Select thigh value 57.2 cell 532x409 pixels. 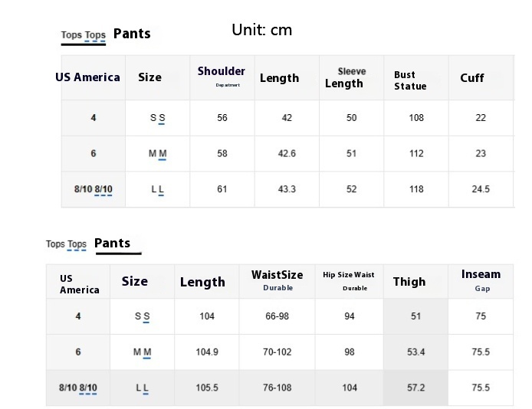pos(415,388)
